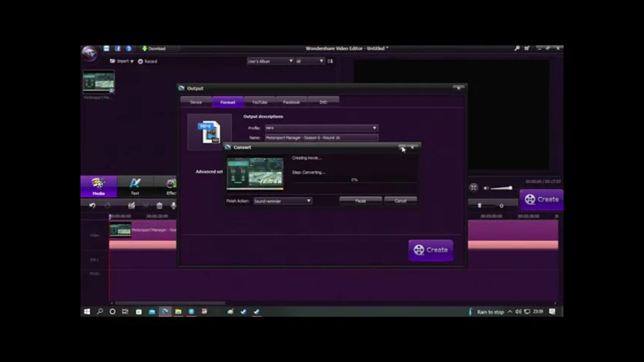Viewport: 644px width, 362px height.
Task: Expand the Profile MP4 dropdown
Action: (x=321, y=128)
